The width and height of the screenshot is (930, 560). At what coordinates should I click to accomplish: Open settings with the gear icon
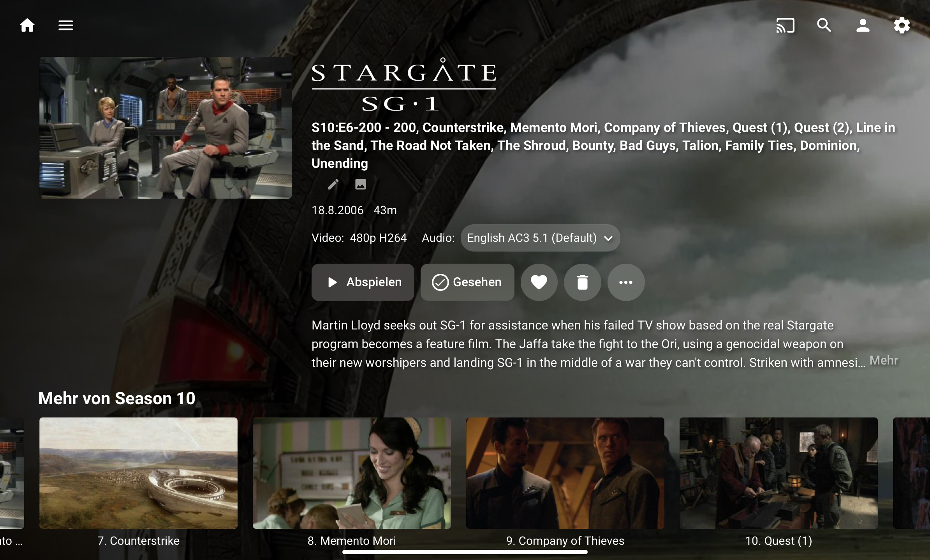click(902, 26)
